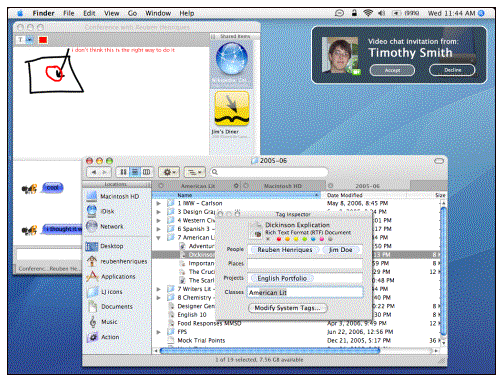The height and width of the screenshot is (383, 504).
Task: Decline Timothy Smith's video chat invitation
Action: (x=452, y=70)
